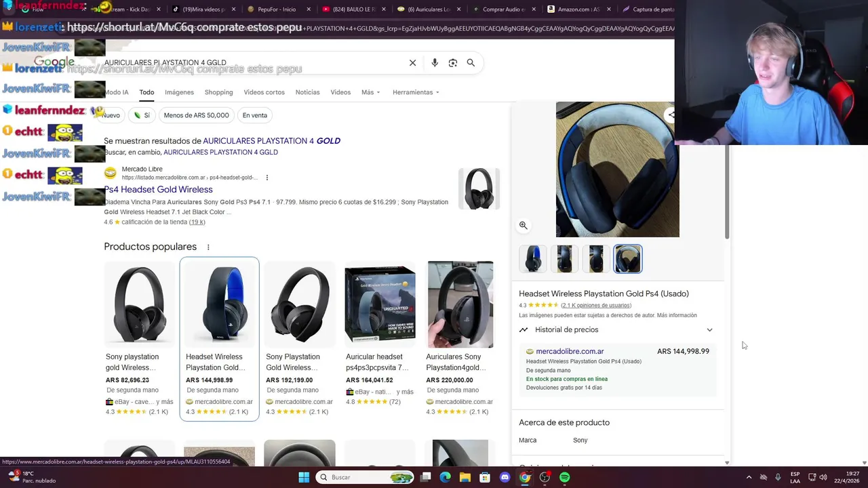Click the product panel vertical scrollbar
Viewport: 868px width, 488px height.
tap(727, 192)
